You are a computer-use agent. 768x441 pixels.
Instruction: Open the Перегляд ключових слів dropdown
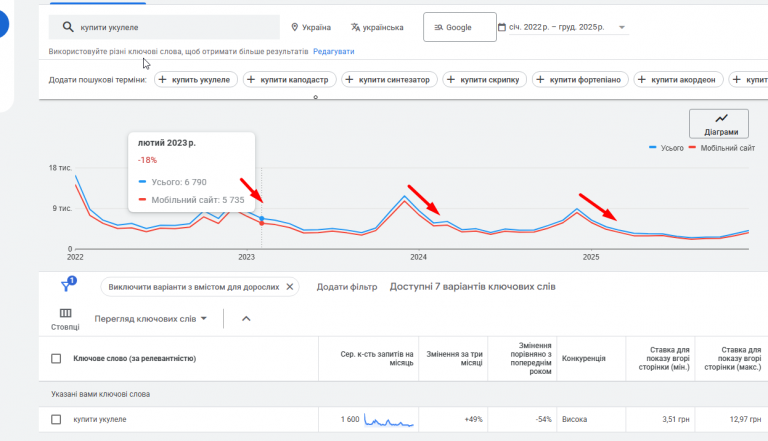point(150,318)
